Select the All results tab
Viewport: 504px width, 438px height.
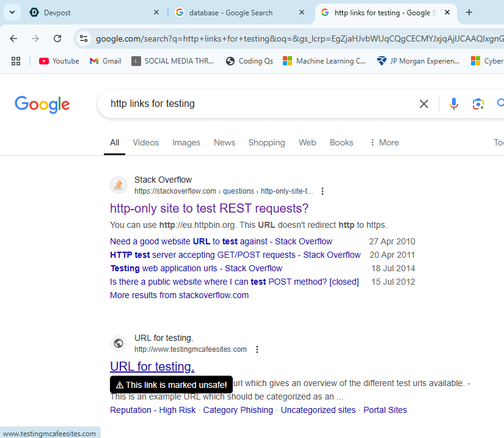click(114, 143)
